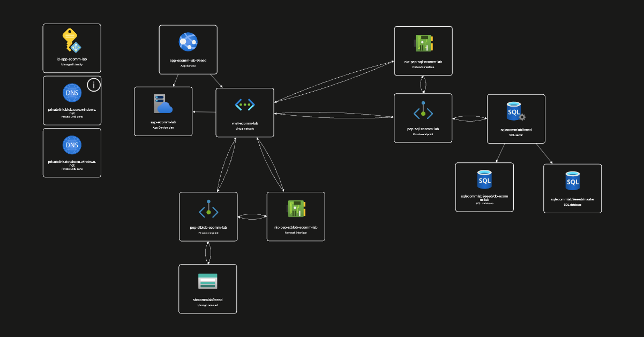Click the App Service globe icon
Screen dimensions: 644x337
click(x=188, y=42)
